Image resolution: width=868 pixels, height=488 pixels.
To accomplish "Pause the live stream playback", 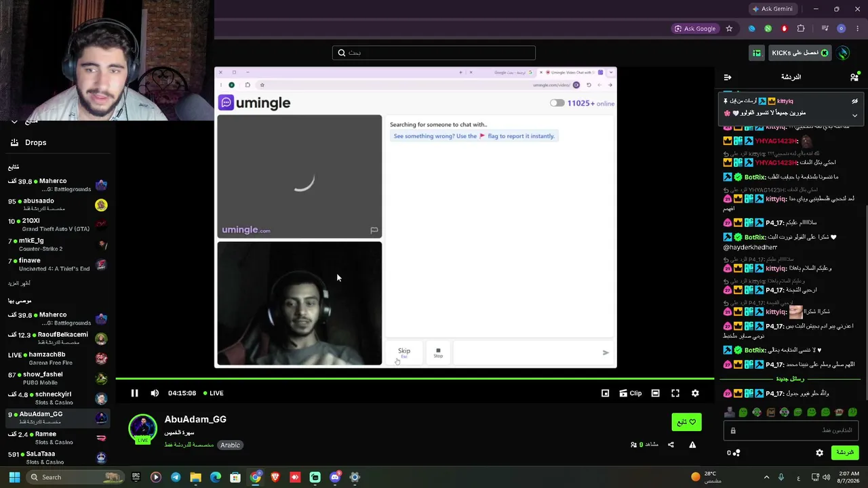I will (134, 393).
